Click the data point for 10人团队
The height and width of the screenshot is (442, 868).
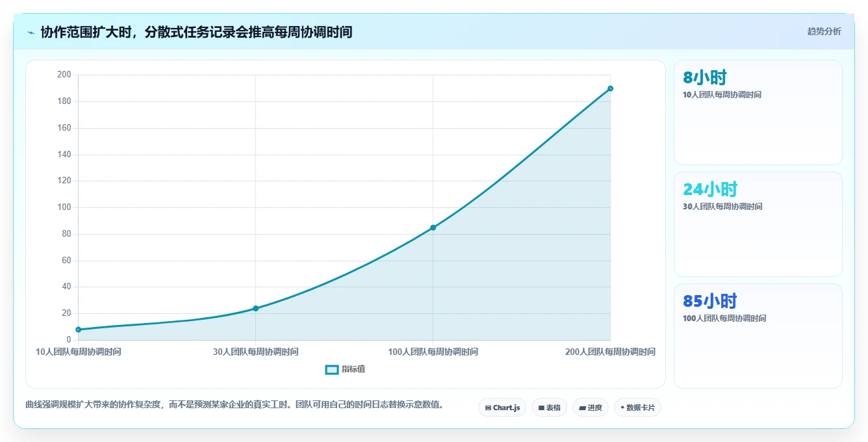click(x=79, y=330)
